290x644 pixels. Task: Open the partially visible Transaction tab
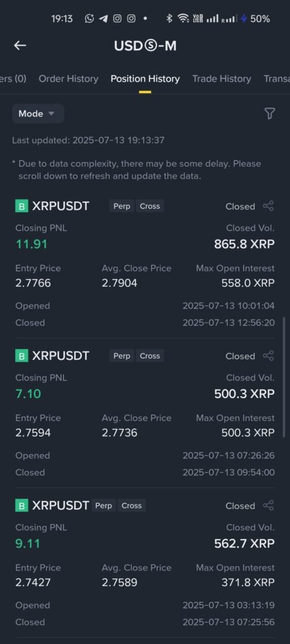(x=276, y=79)
